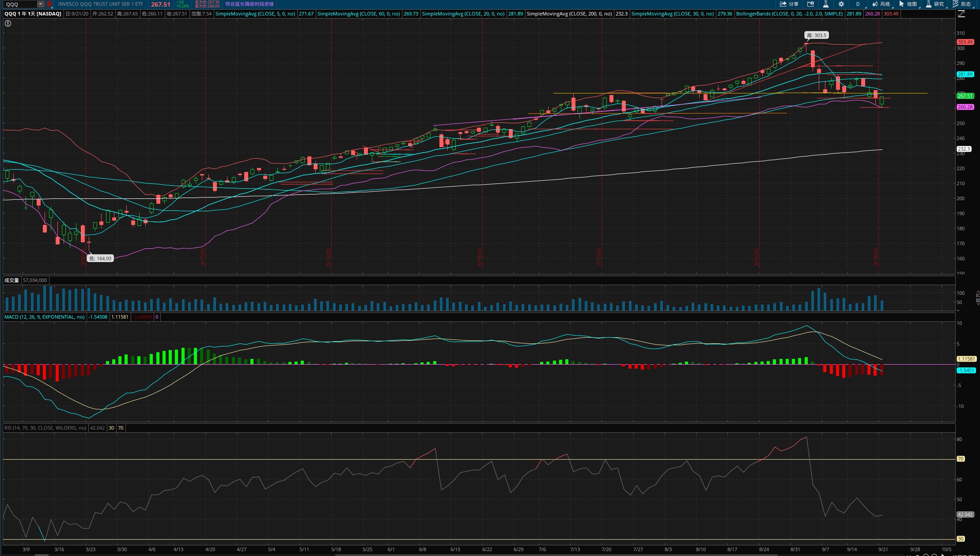Click the -1.5451 MACD axis tag
Viewport: 980px width, 556px height.
tap(966, 370)
